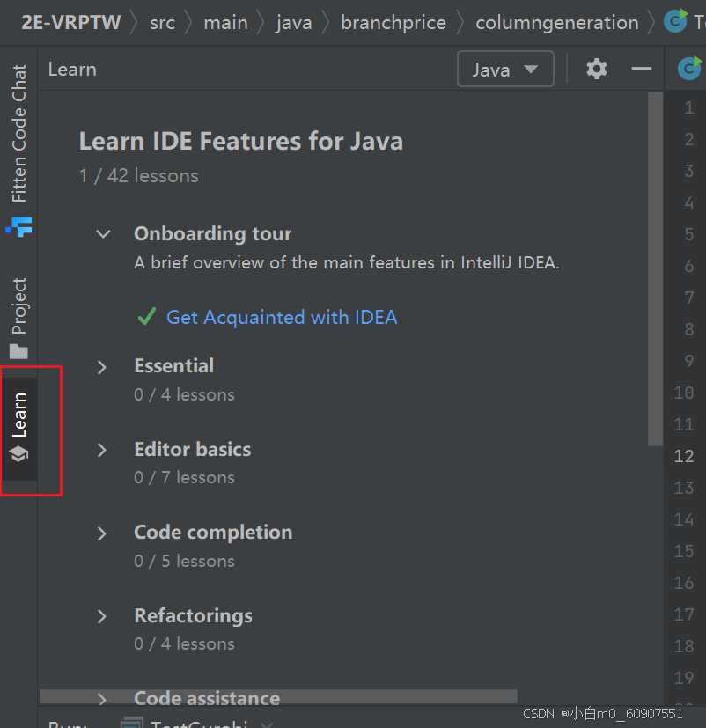
Task: Click the src breadcrumb
Action: 163,22
